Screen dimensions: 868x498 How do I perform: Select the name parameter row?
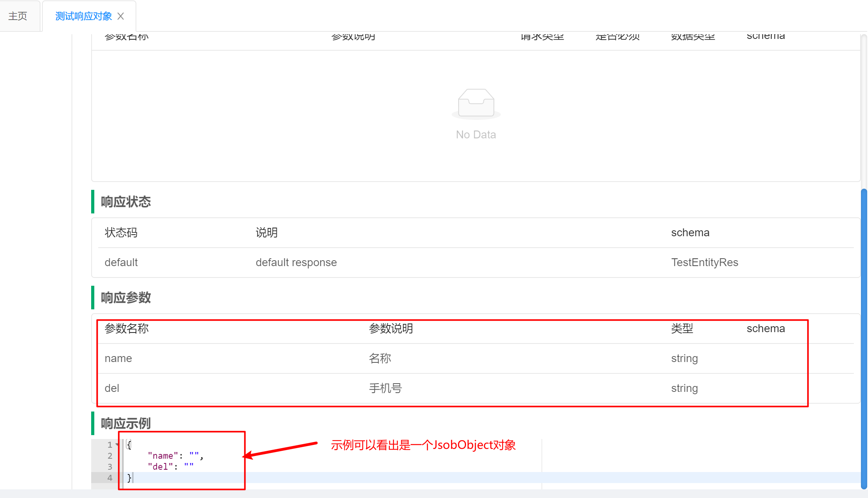point(118,358)
